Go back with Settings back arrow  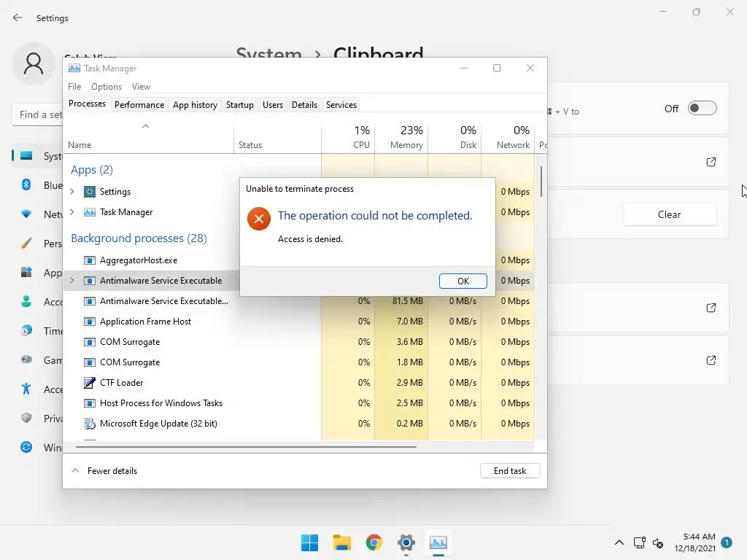pyautogui.click(x=18, y=17)
